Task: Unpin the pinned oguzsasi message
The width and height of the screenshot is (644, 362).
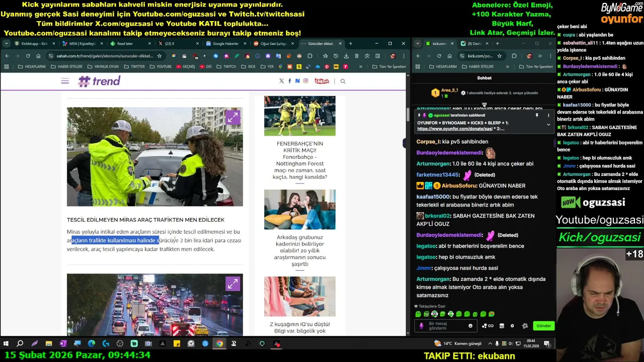Action: point(537,116)
